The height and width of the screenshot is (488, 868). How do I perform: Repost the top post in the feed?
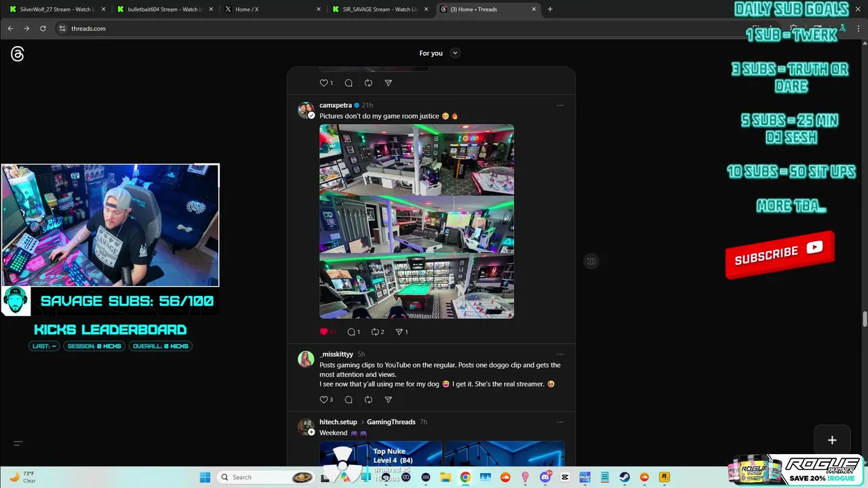point(368,83)
